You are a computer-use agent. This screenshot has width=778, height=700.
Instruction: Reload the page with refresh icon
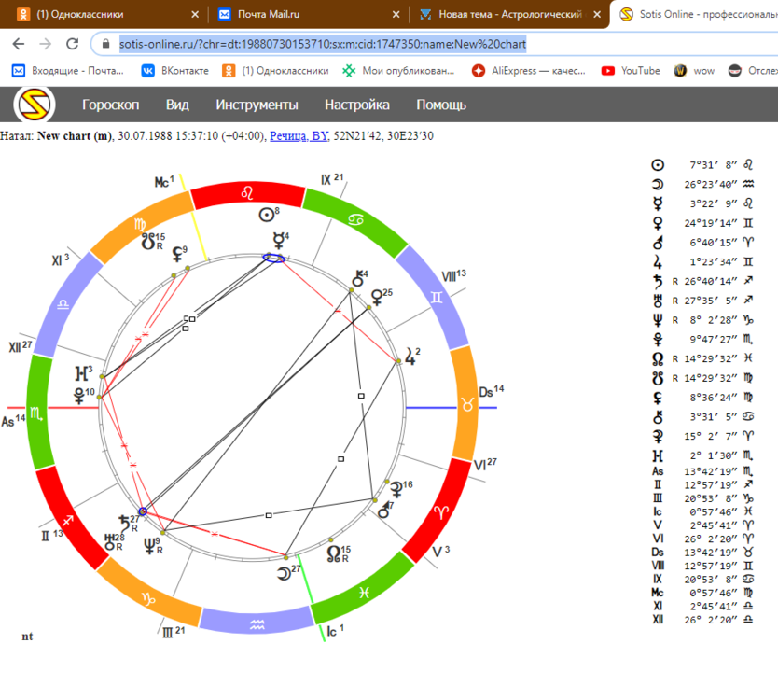73,44
